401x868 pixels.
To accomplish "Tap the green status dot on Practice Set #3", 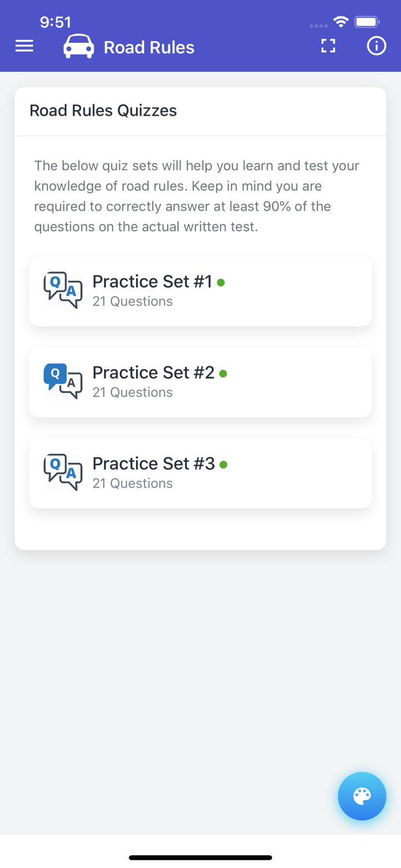I will (224, 465).
